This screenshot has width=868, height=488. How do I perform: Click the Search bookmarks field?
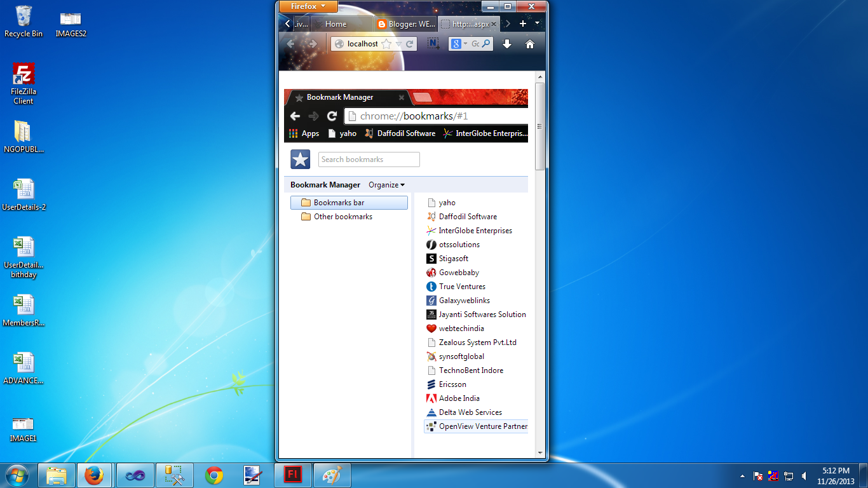tap(369, 159)
